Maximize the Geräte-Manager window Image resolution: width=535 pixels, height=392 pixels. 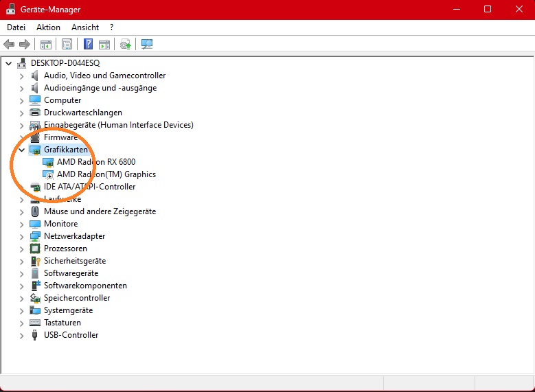(488, 9)
